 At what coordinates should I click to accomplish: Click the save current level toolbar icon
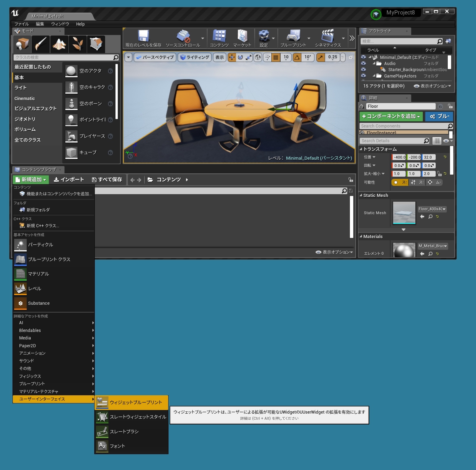click(143, 36)
